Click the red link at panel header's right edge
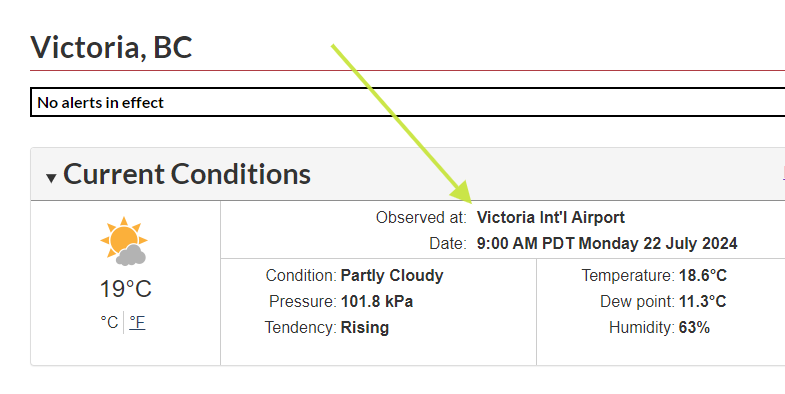Viewport: 785px width, 394px height. tap(783, 173)
